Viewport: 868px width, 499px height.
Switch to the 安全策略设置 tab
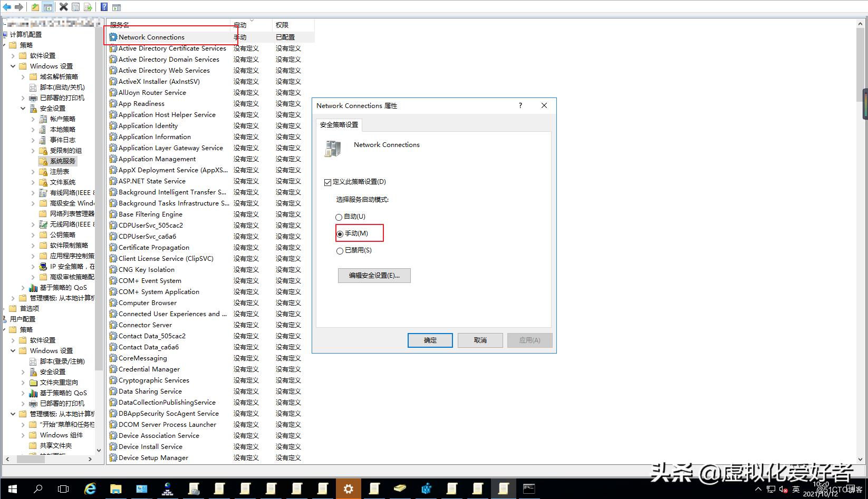339,125
